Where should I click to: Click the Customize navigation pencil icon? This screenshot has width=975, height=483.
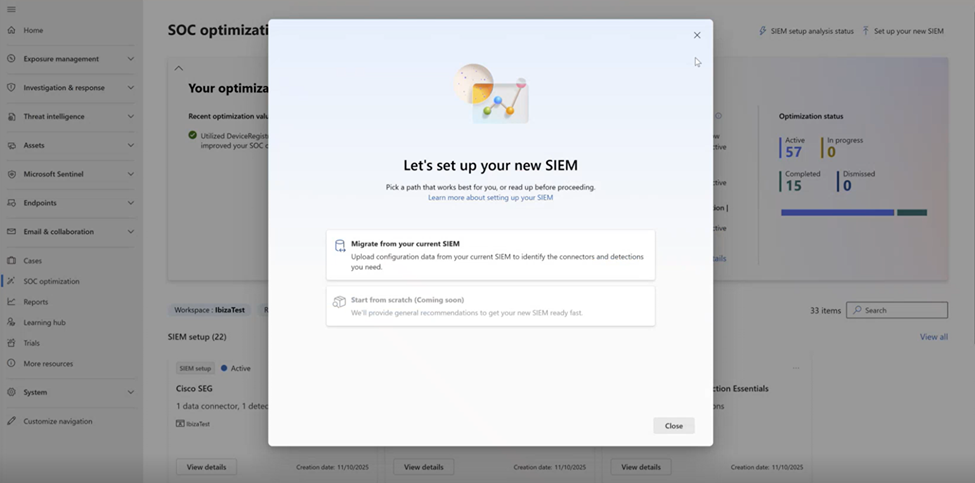click(x=11, y=421)
